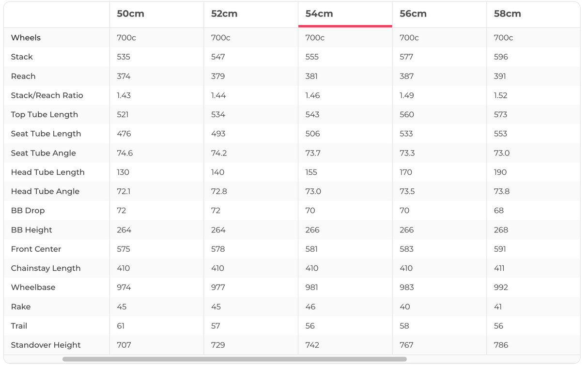Select the 56cm Reach value 387

click(406, 77)
